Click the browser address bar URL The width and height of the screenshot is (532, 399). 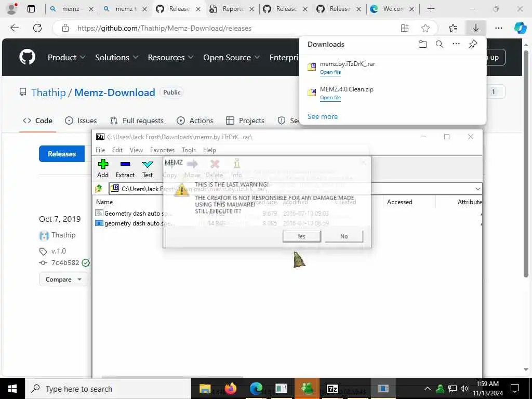(x=164, y=28)
